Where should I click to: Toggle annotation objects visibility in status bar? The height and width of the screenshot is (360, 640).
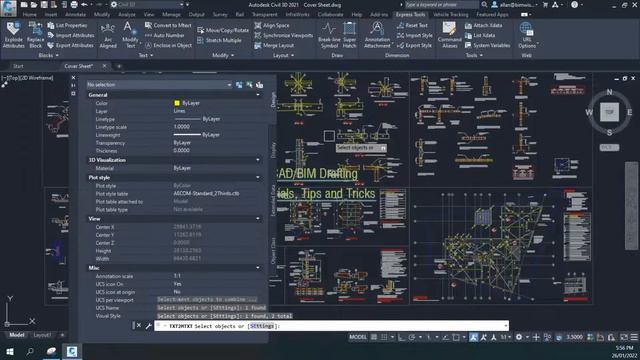pyautogui.click(x=473, y=337)
